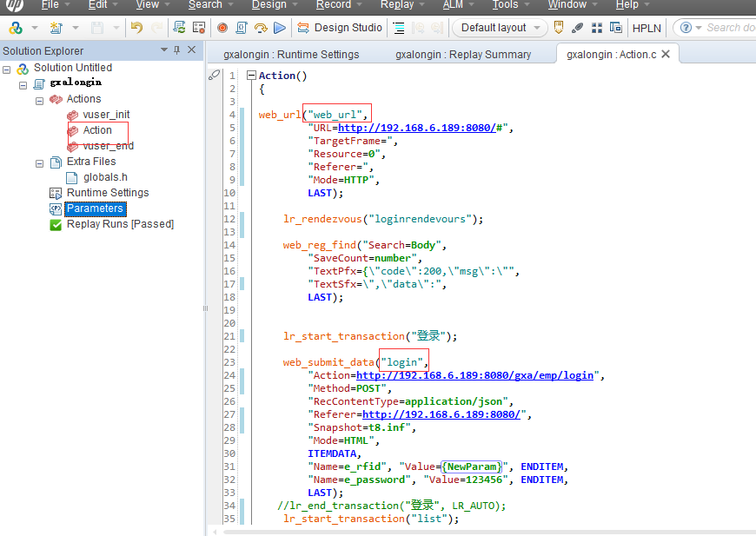Collapse the Actions tree node
This screenshot has height=536, width=756.
coord(39,102)
